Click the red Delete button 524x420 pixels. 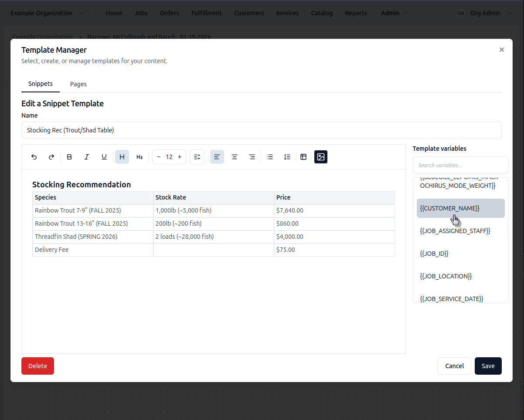pos(37,366)
